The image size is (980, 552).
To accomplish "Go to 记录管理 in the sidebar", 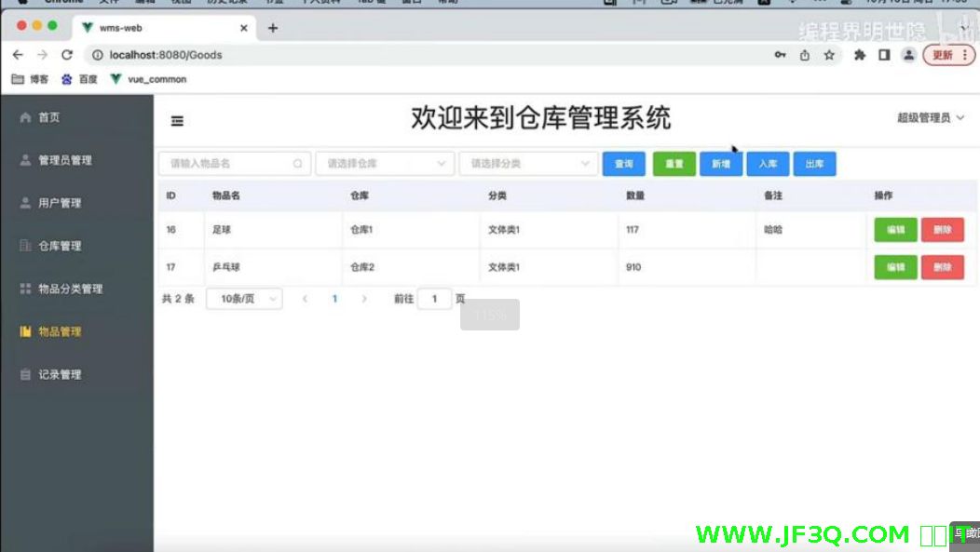I will [x=60, y=374].
